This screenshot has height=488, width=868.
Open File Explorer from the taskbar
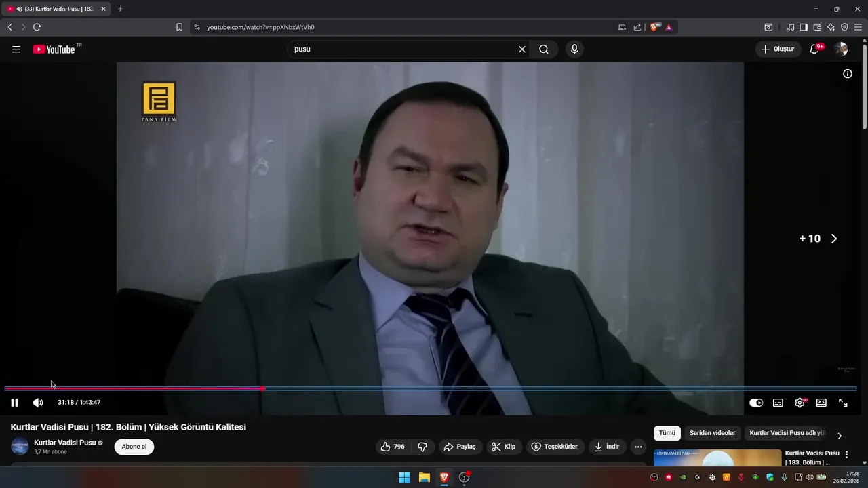425,477
